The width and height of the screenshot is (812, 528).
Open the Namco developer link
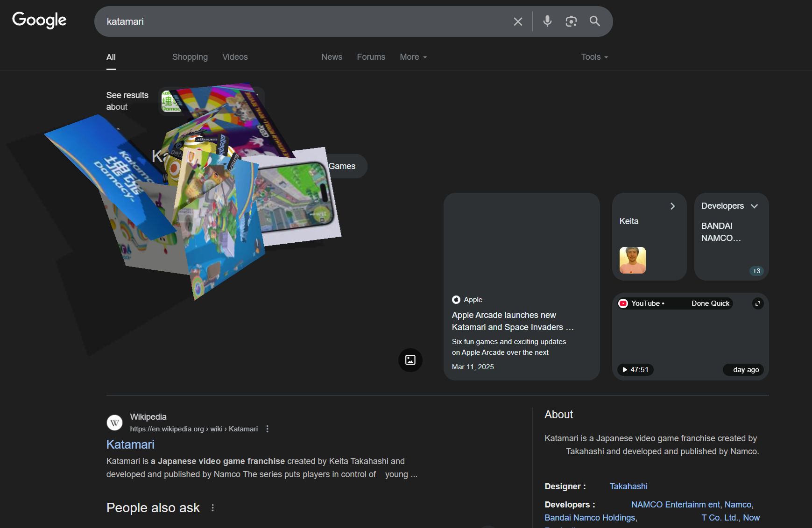click(x=738, y=505)
